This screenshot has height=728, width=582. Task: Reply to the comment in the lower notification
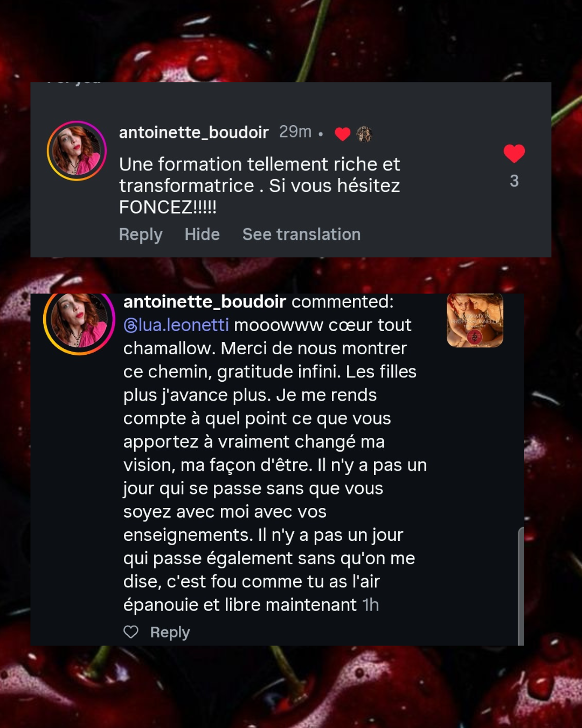coord(170,632)
